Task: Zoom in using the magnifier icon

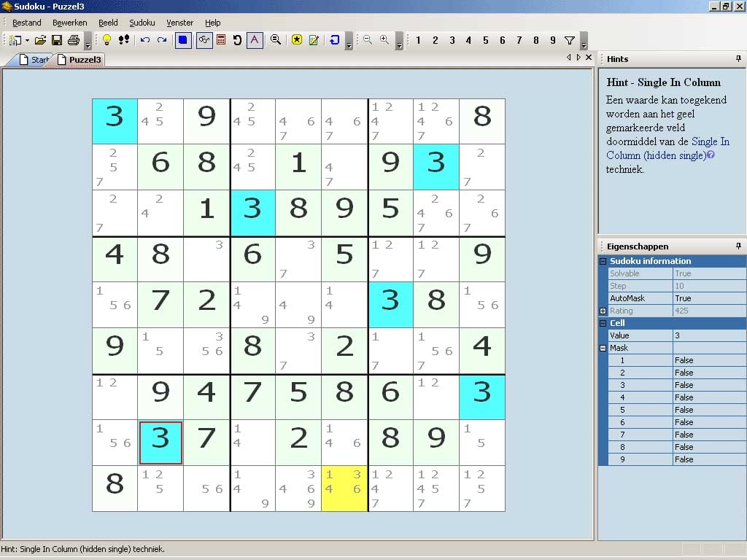Action: pyautogui.click(x=383, y=40)
